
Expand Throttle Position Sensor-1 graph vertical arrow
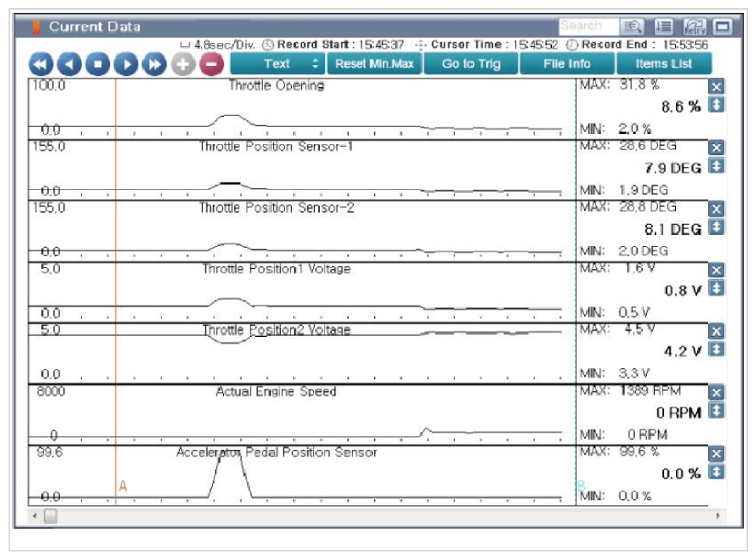point(717,166)
